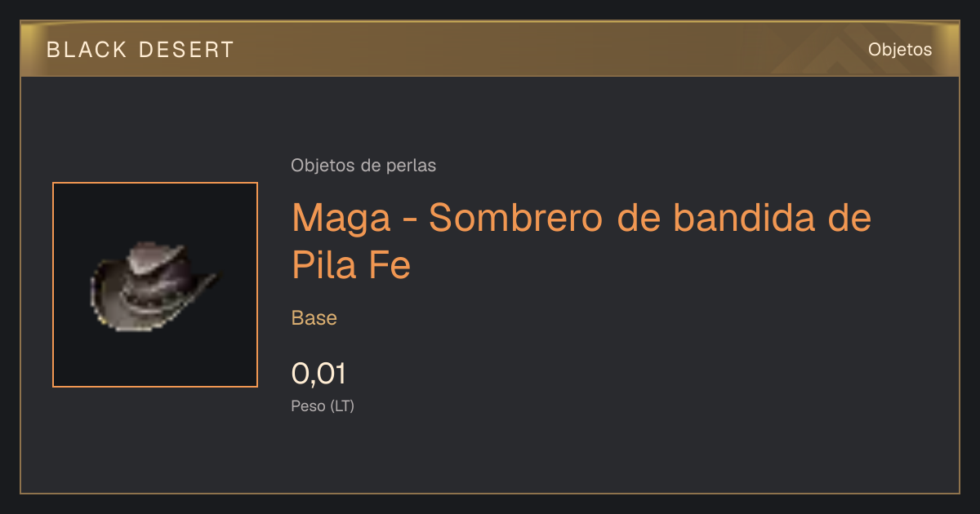Viewport: 980px width, 514px height.
Task: Click the word 'DESERT' in the header
Action: click(187, 50)
